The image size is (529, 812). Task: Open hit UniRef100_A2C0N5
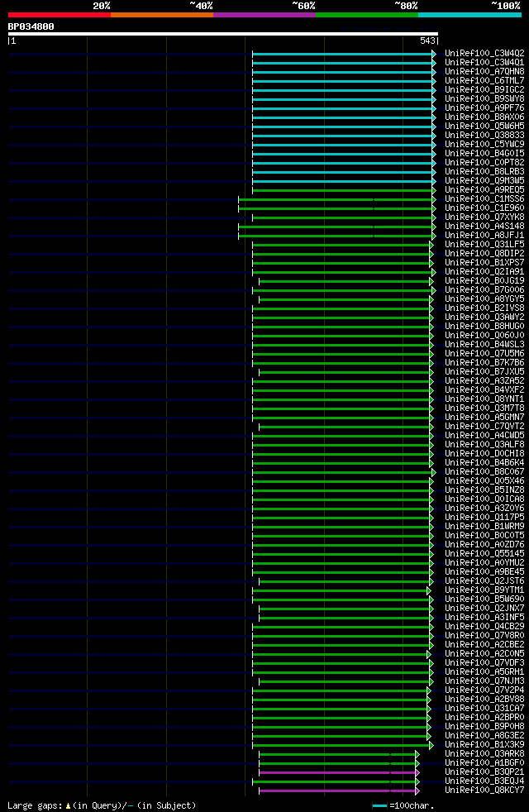[x=484, y=654]
